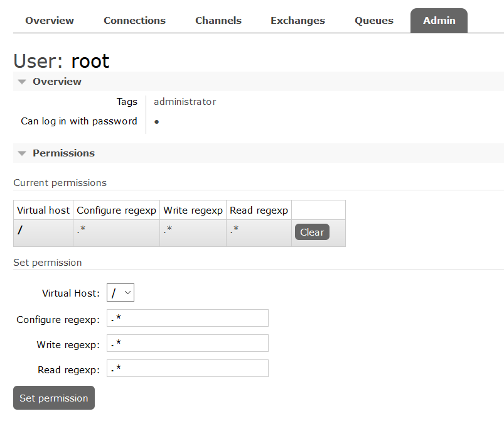
Task: Clear permissions for virtual host /
Action: click(312, 232)
